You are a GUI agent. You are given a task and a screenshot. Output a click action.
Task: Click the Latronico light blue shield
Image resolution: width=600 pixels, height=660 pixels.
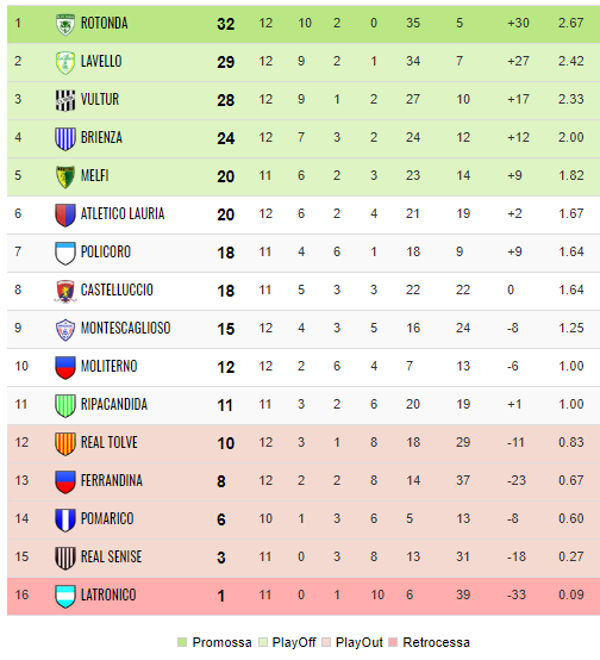tap(65, 596)
